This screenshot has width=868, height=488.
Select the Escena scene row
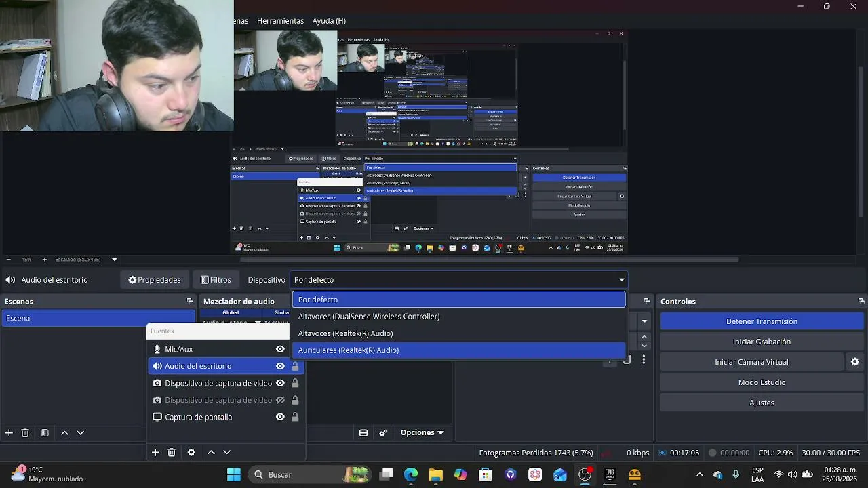click(x=98, y=318)
